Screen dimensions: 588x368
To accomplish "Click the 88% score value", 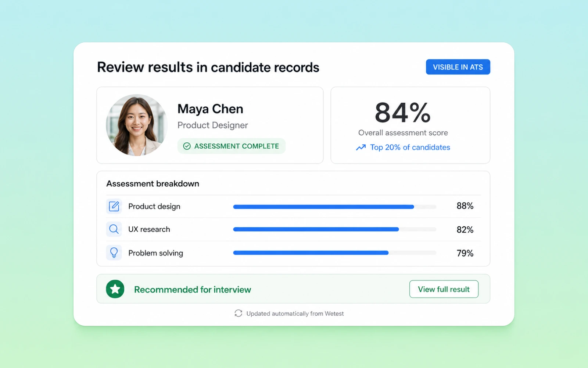I will point(465,206).
